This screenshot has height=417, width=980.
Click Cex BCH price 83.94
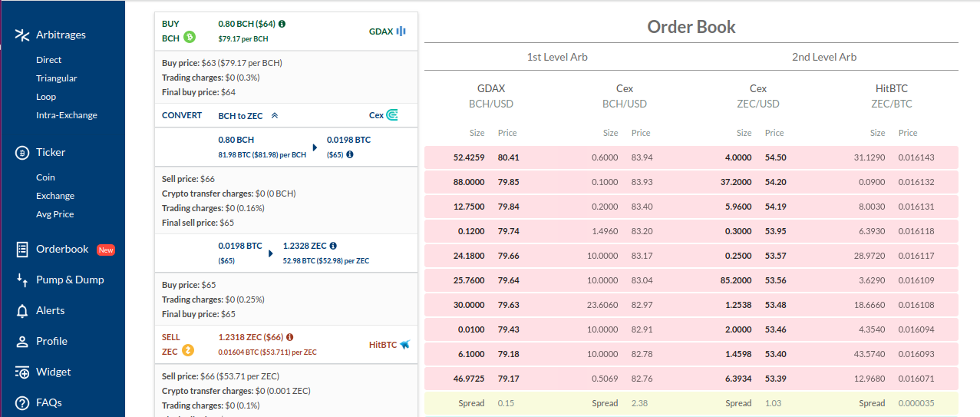pos(642,157)
